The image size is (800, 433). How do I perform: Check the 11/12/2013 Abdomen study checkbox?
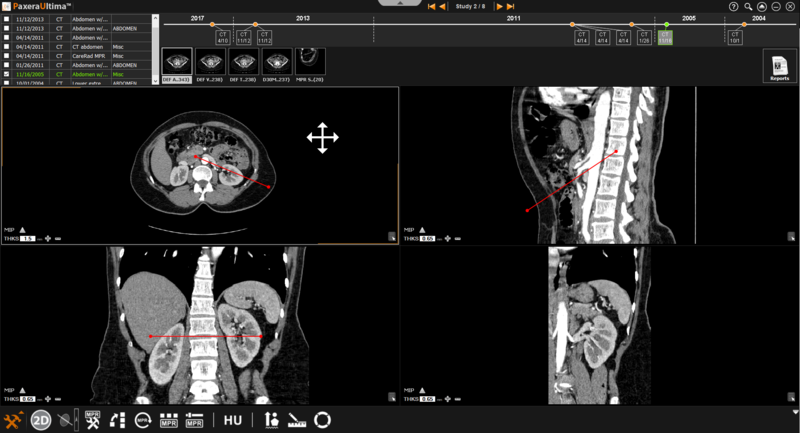pyautogui.click(x=8, y=19)
